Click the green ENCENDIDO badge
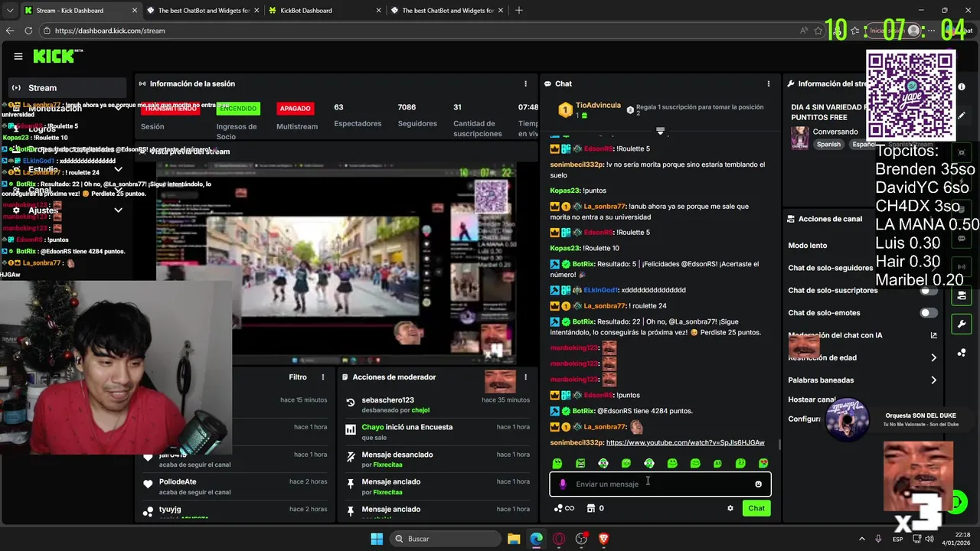Image resolution: width=980 pixels, height=551 pixels. 238,109
